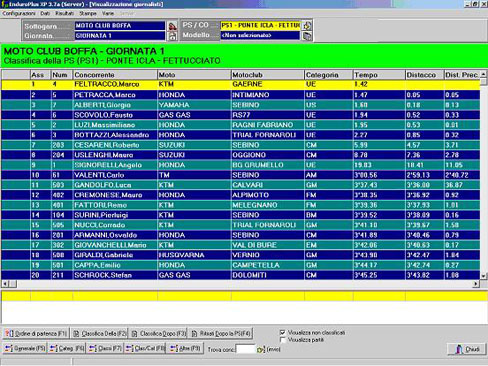Image resolution: width=488 pixels, height=366 pixels.
Task: Filter by Categ. (F6)
Action: pos(67,349)
